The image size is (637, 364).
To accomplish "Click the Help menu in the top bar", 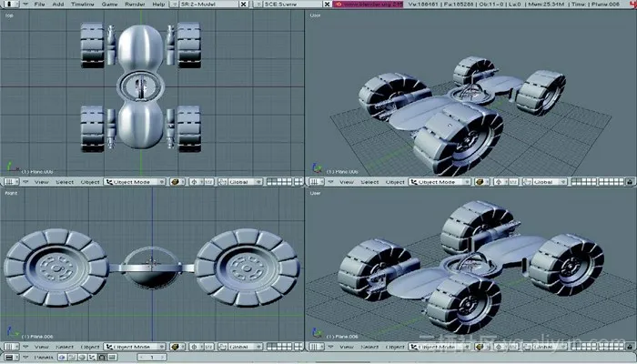I will [x=159, y=5].
